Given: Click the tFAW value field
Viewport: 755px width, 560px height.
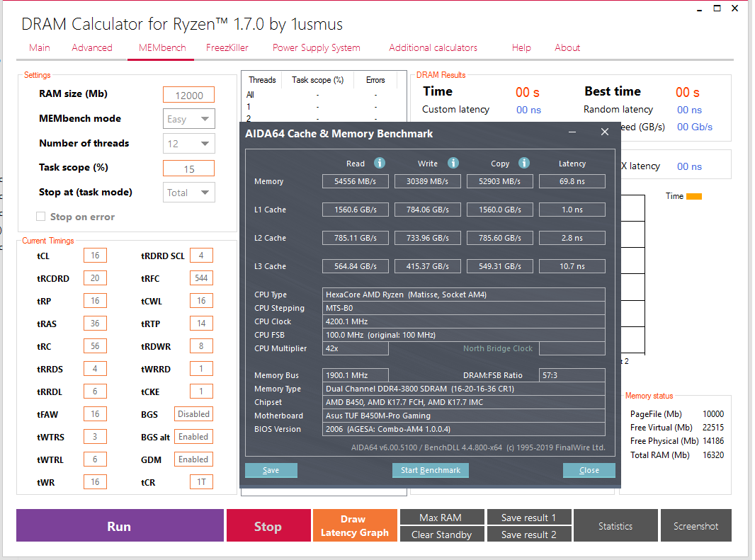Looking at the screenshot, I should [95, 414].
